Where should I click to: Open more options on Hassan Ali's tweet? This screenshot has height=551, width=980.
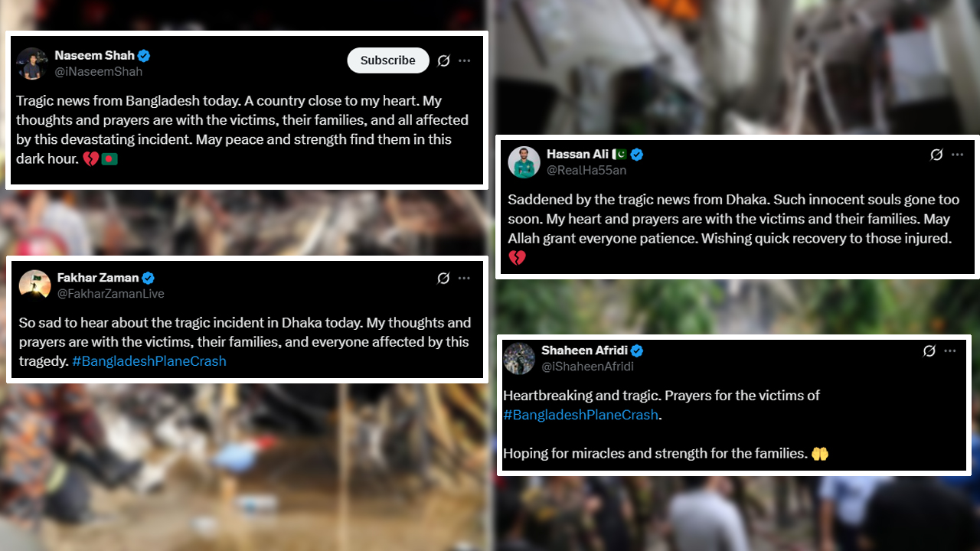(958, 155)
